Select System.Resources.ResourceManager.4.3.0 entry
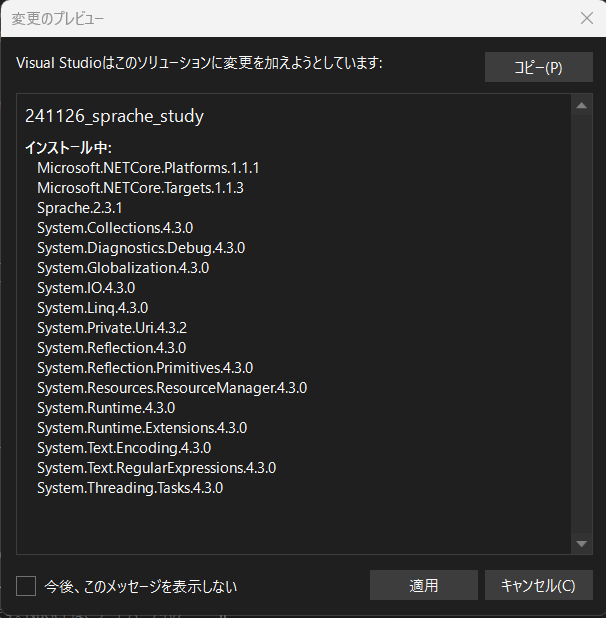 172,388
